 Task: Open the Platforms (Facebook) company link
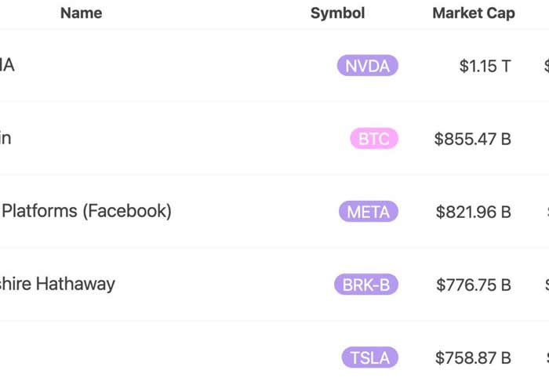(85, 211)
